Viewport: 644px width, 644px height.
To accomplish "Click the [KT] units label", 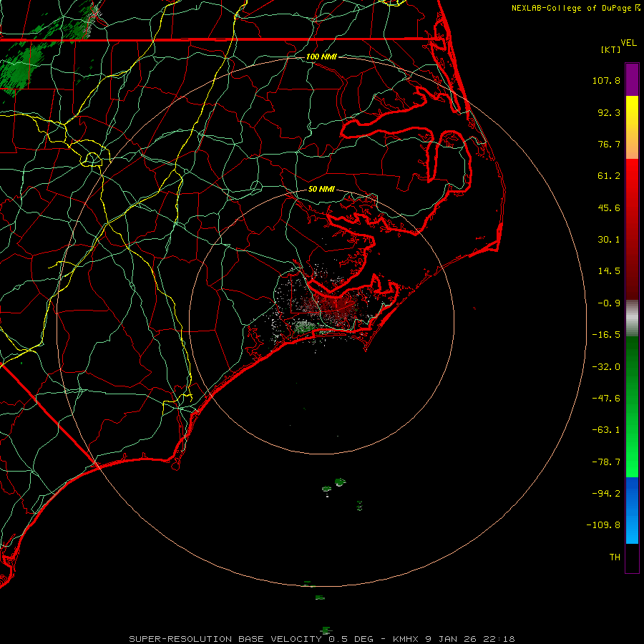I will click(610, 49).
